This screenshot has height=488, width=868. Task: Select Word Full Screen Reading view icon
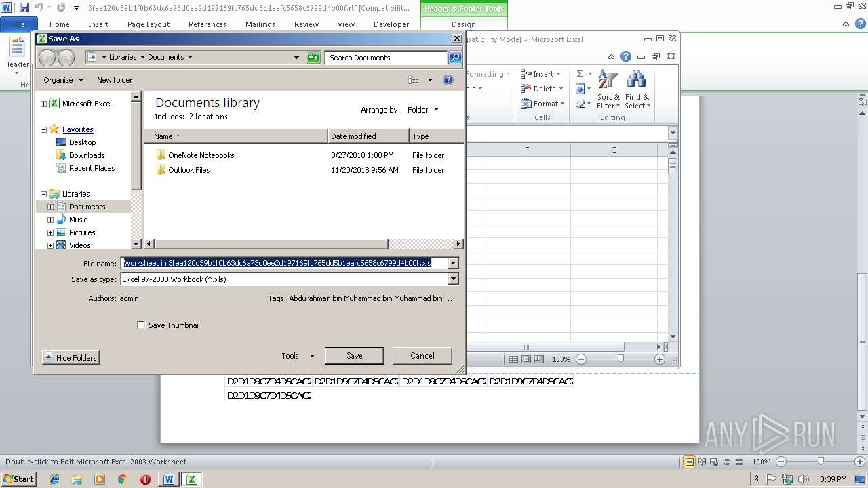702,462
